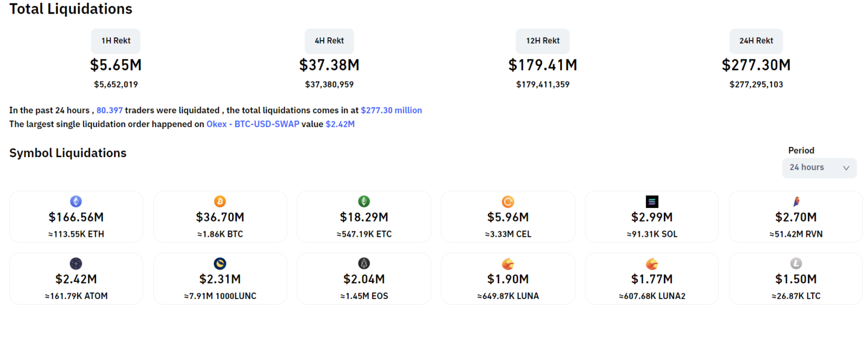Click the Bitcoin coin icon
Image resolution: width=868 pixels, height=342 pixels.
220,201
